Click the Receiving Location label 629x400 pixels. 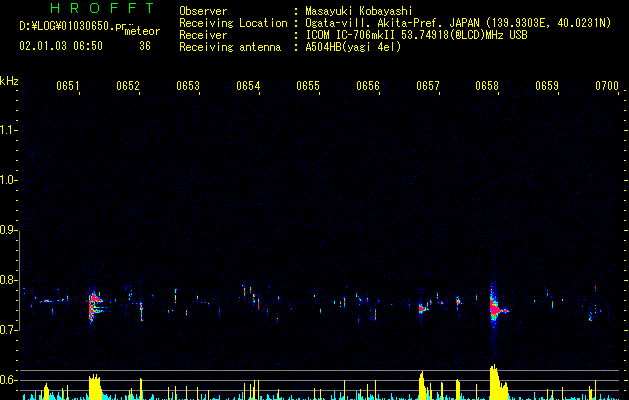click(x=233, y=23)
